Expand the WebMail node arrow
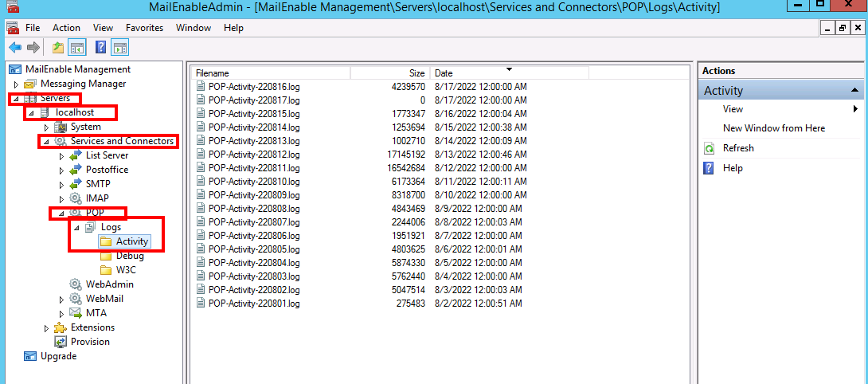 [61, 300]
